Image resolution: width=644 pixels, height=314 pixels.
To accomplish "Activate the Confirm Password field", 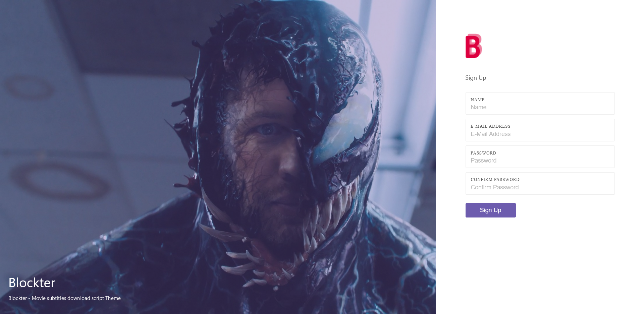I will click(x=540, y=183).
